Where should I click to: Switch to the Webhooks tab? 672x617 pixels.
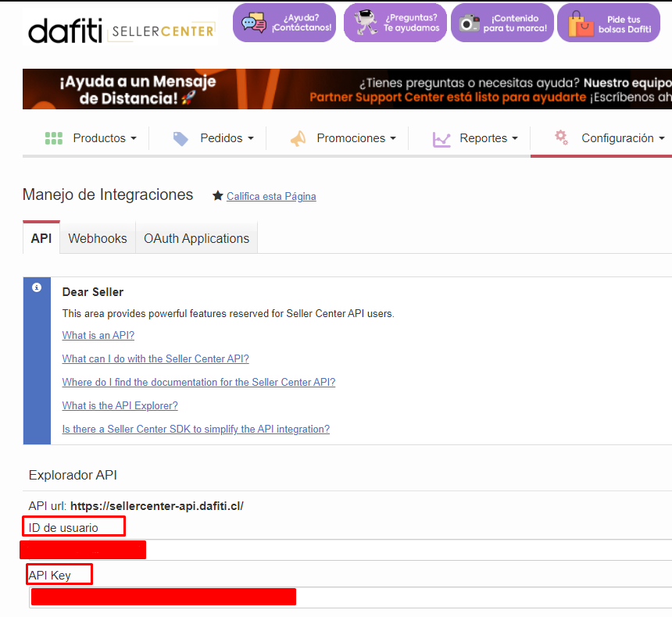click(98, 238)
